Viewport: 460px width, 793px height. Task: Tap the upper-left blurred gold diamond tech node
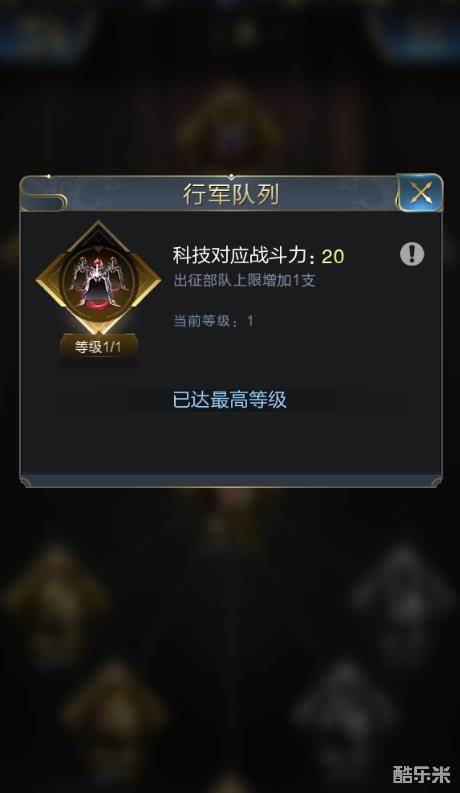point(56,604)
